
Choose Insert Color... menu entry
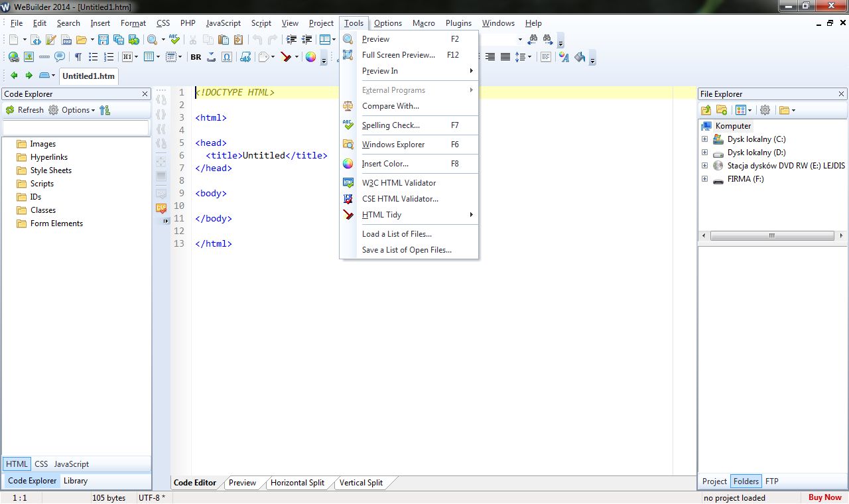pos(409,164)
